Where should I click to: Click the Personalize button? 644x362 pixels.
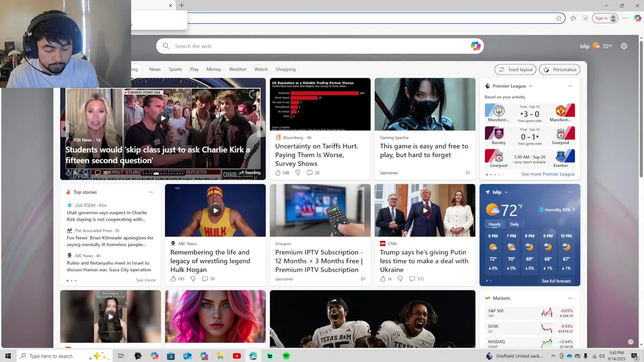[x=559, y=69]
